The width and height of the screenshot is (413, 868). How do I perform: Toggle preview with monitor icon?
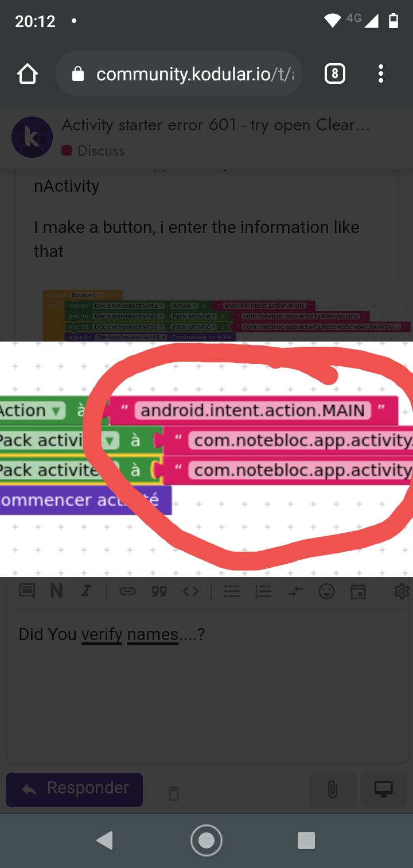(383, 790)
